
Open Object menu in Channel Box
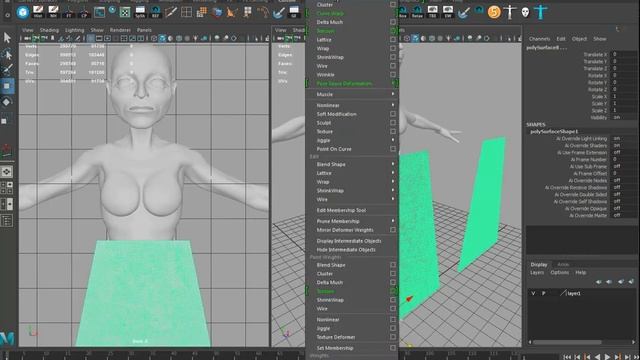click(x=579, y=39)
